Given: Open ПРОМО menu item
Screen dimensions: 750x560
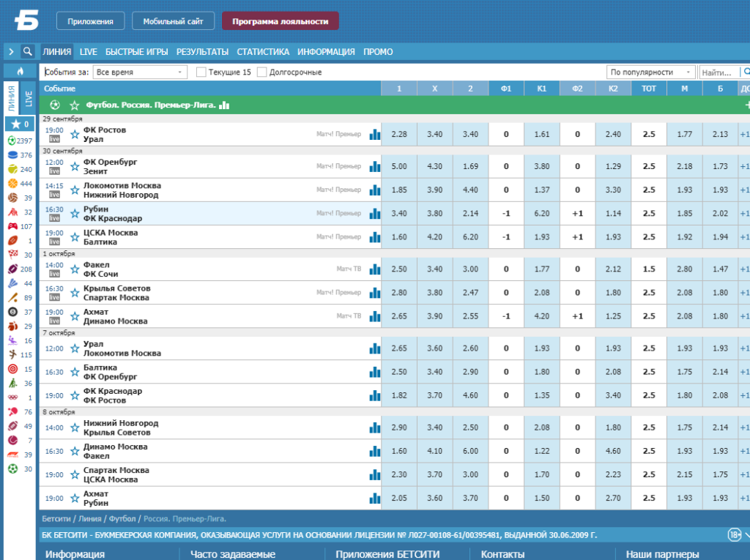Looking at the screenshot, I should pos(378,52).
